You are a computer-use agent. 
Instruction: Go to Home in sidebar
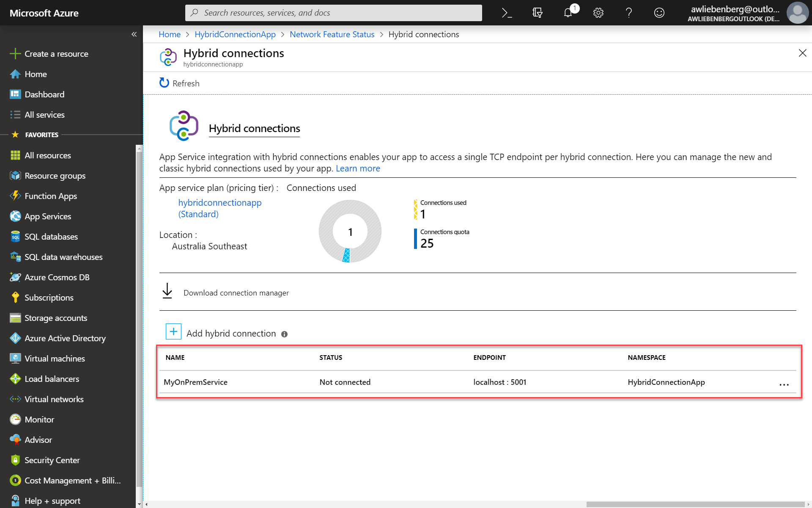click(36, 74)
